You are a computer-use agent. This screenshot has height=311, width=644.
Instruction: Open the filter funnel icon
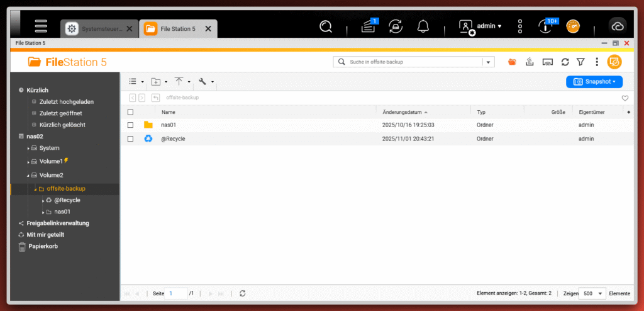click(581, 62)
